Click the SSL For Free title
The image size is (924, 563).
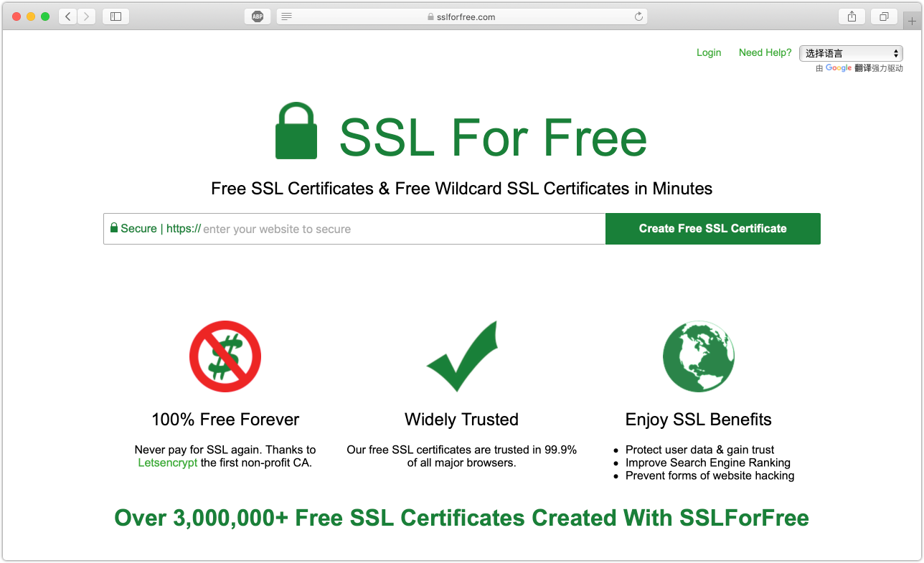pos(493,137)
